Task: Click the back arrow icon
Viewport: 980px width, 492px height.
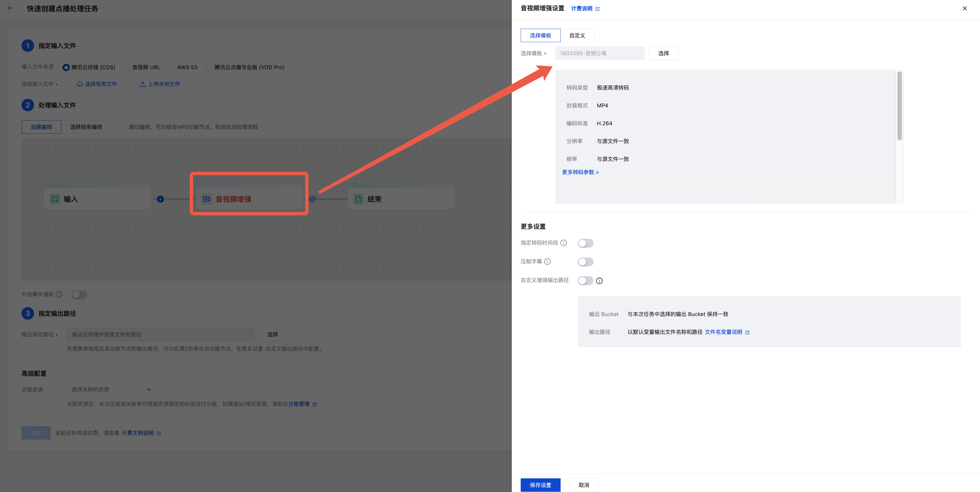Action: click(10, 8)
